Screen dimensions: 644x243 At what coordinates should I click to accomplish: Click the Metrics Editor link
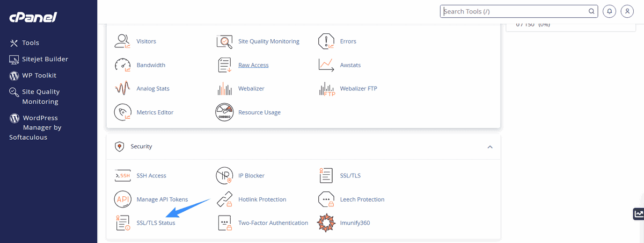click(155, 112)
